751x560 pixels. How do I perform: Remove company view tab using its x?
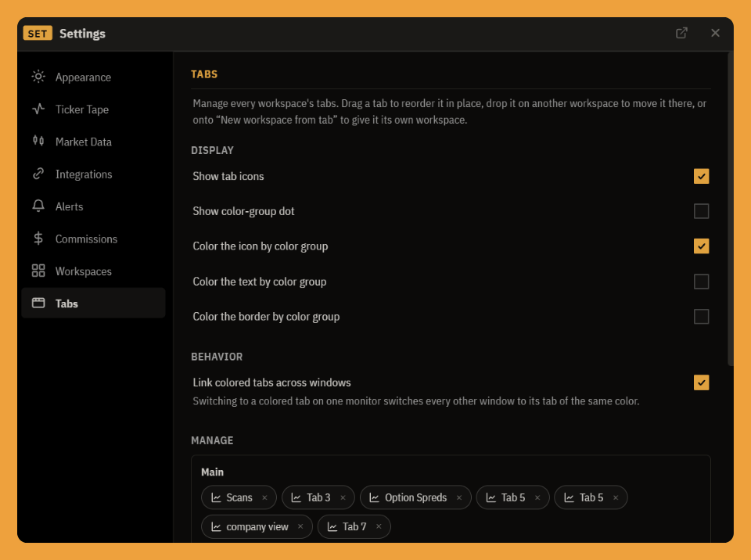[300, 526]
